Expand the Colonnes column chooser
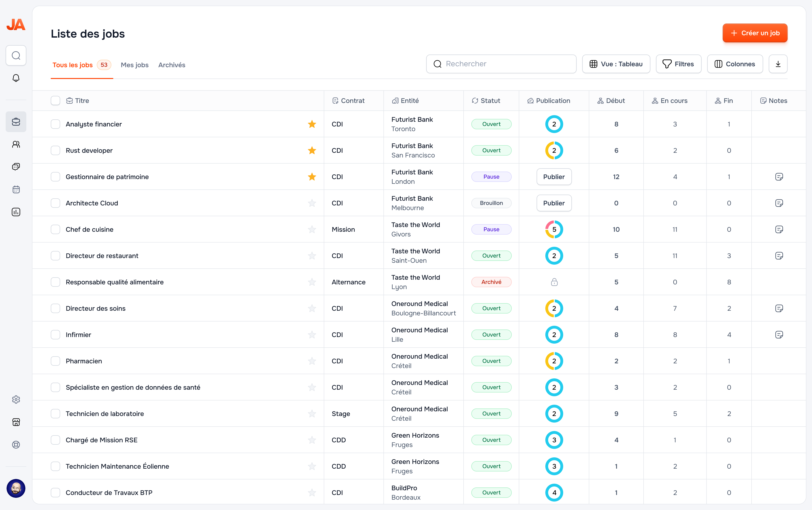This screenshot has height=510, width=812. (734, 64)
